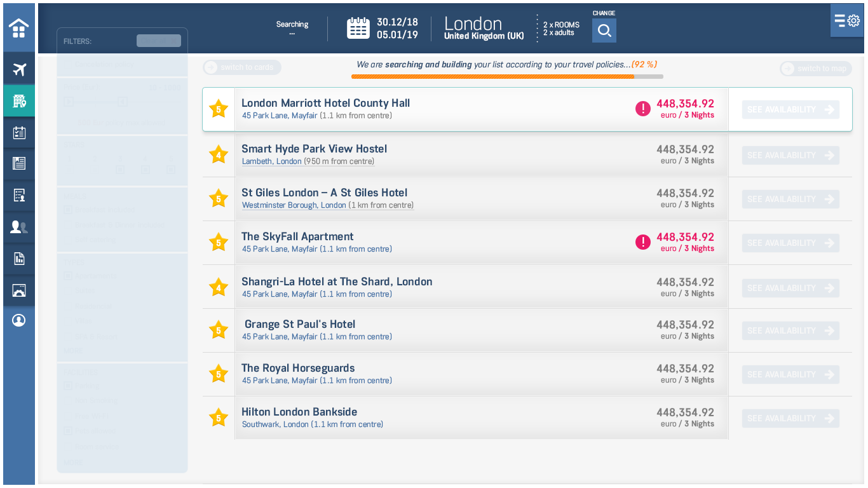Click the calendar icon beside travel dates
The height and width of the screenshot is (488, 868).
[x=358, y=28]
